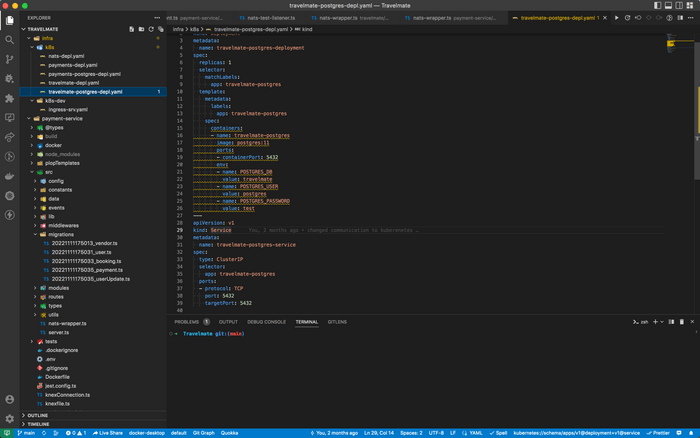The width and height of the screenshot is (700, 438).
Task: Open the Manage gear icon
Action: [x=9, y=418]
